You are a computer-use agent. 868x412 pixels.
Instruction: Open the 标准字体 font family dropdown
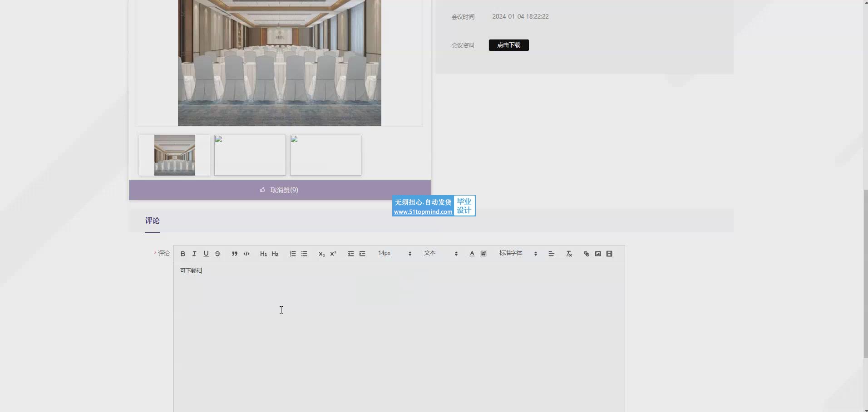coord(518,253)
